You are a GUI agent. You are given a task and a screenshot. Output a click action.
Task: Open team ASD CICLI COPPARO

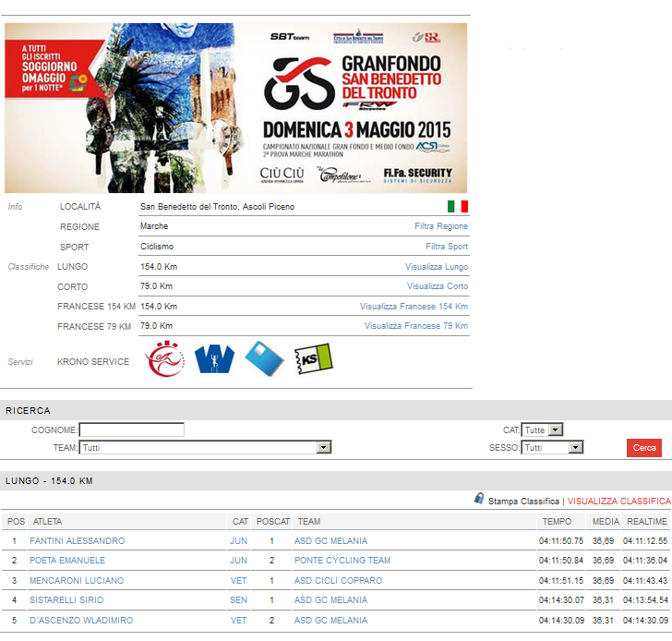click(338, 581)
